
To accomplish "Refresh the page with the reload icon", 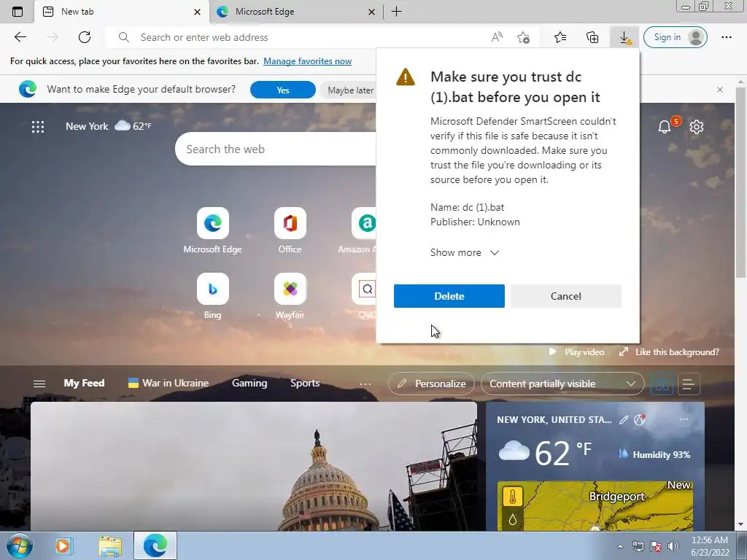I will 85,37.
